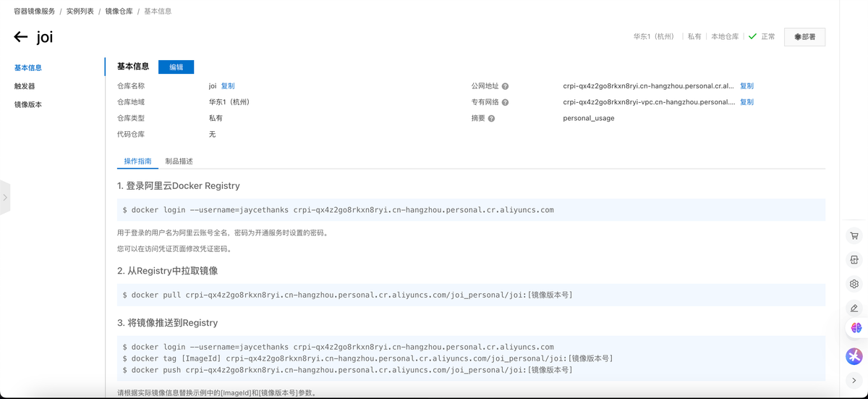This screenshot has height=399, width=868.
Task: Click the code document icon in right sidebar
Action: coord(854,260)
